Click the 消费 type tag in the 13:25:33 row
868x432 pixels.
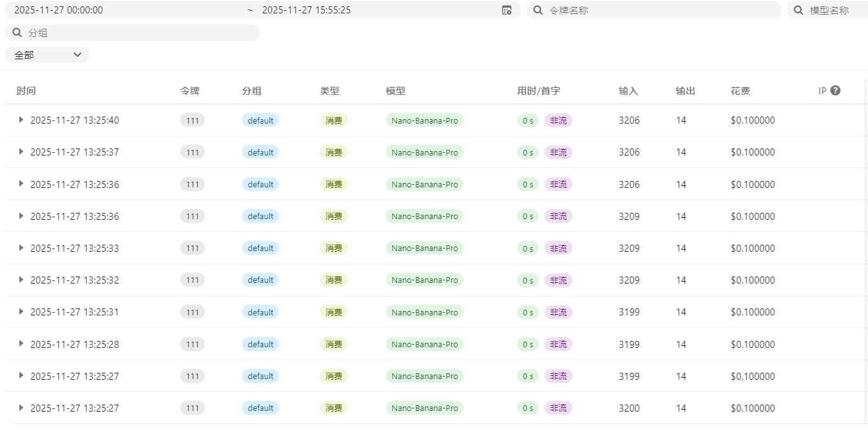coord(334,248)
